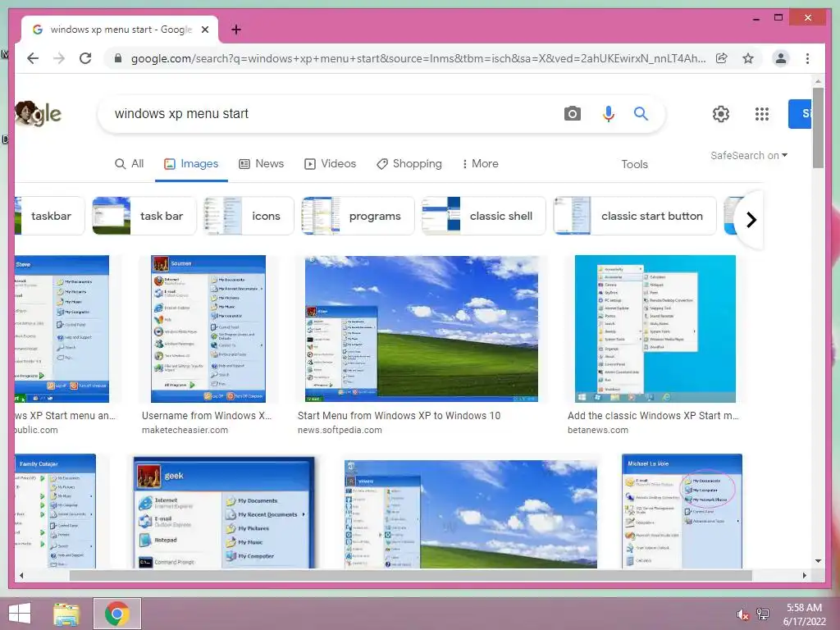
Task: Open the second-row Bliss desktop thumbnail
Action: click(x=470, y=514)
